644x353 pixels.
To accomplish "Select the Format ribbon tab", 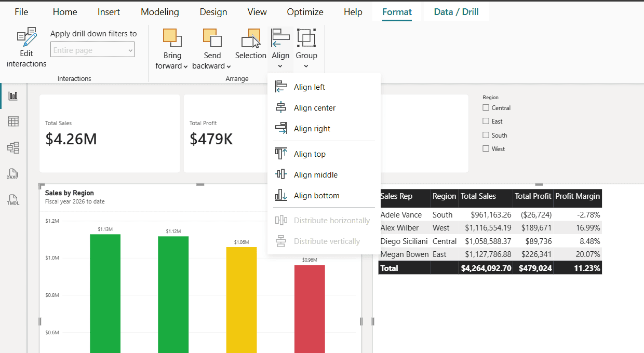I will coord(397,11).
